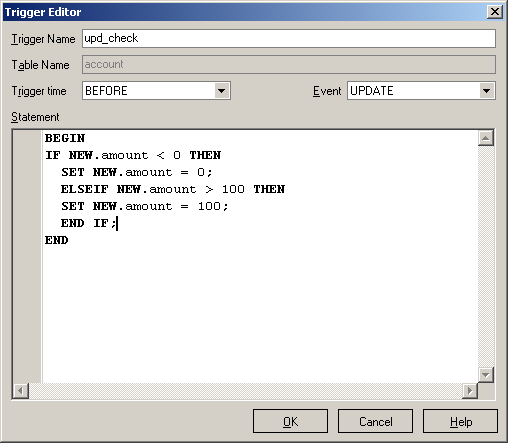Viewport: 508px width, 443px height.
Task: Click the horizontal scrollbar right arrow
Action: (x=470, y=391)
